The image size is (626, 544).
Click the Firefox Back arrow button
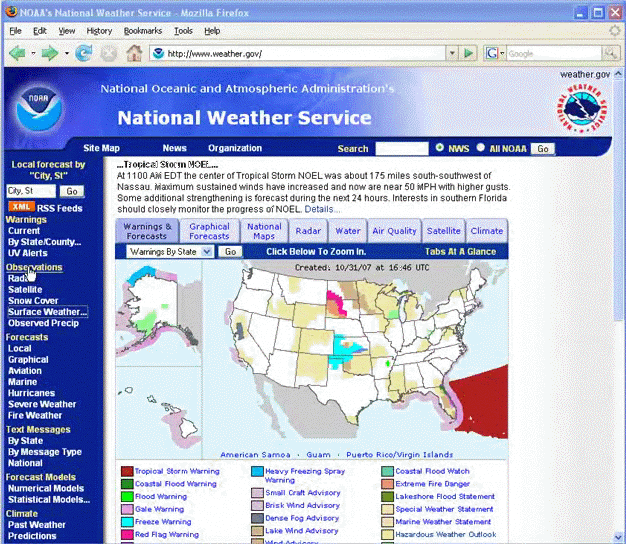coord(17,53)
